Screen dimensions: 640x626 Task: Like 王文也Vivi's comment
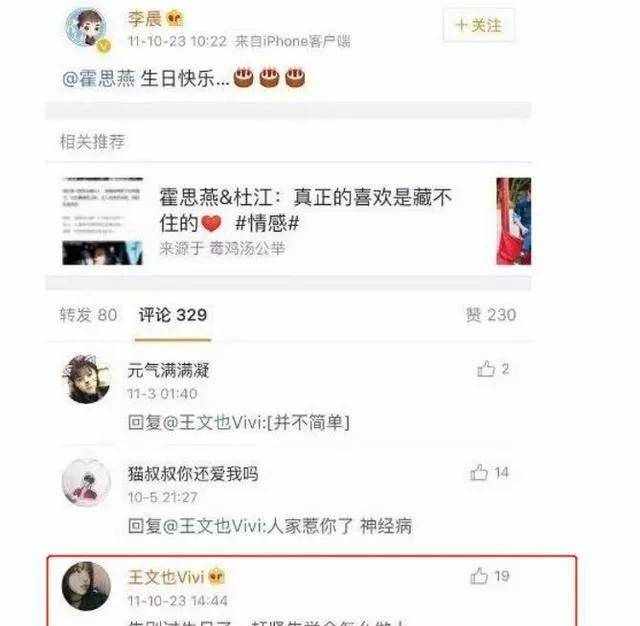click(489, 576)
